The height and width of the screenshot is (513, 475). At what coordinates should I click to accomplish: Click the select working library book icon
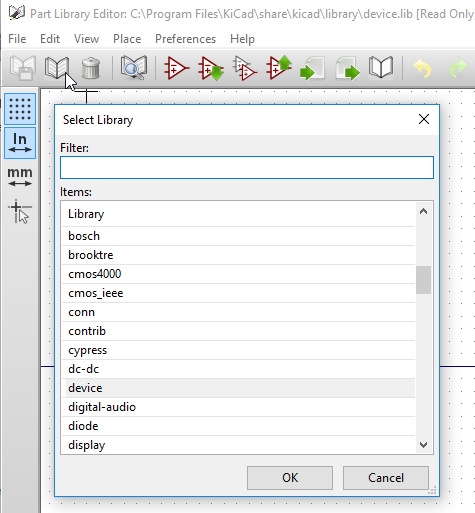pos(57,68)
